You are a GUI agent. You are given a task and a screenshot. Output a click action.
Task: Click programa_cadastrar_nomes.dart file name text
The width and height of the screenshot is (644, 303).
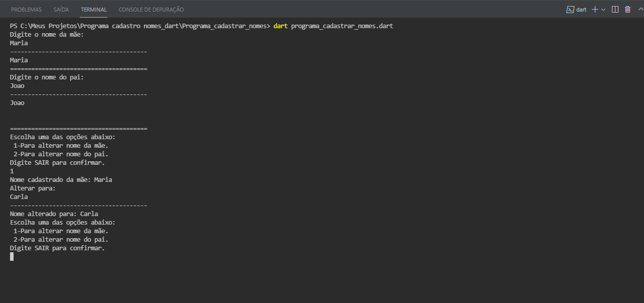coord(342,26)
